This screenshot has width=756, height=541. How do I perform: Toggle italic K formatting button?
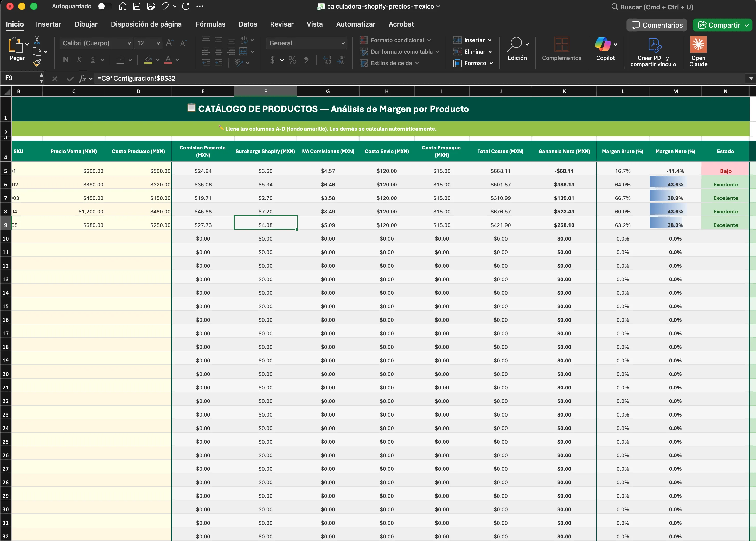(x=79, y=60)
